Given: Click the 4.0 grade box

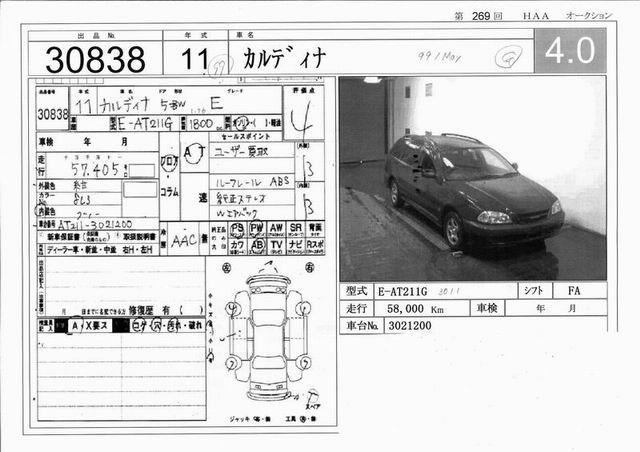Looking at the screenshot, I should 570,51.
